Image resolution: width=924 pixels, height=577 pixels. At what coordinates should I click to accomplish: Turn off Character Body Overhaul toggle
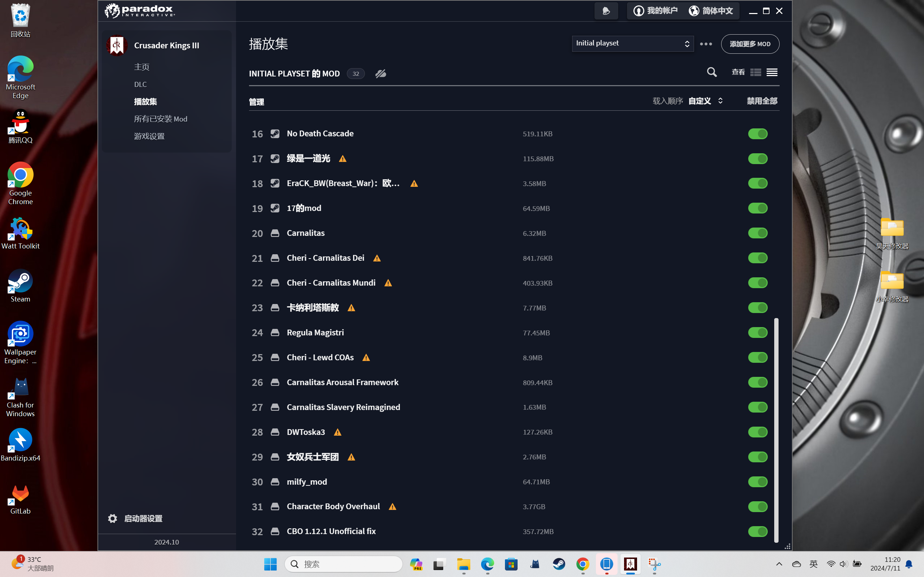(758, 506)
